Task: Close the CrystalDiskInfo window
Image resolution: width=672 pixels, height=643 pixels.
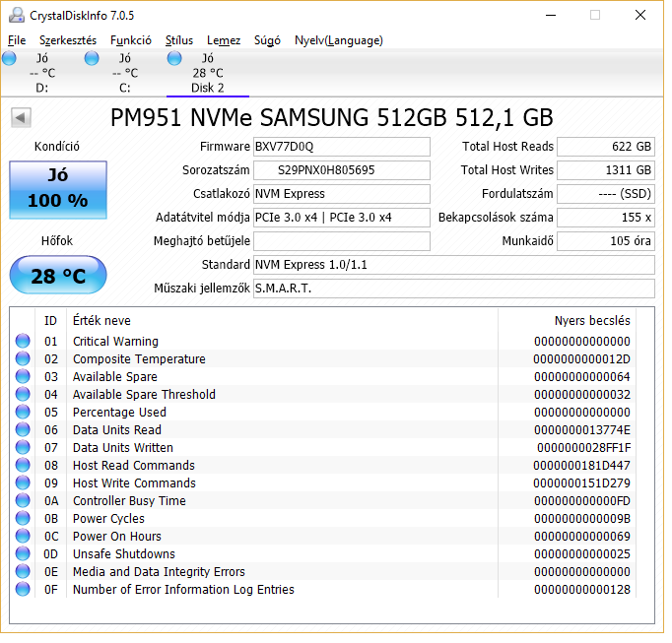Action: point(640,16)
